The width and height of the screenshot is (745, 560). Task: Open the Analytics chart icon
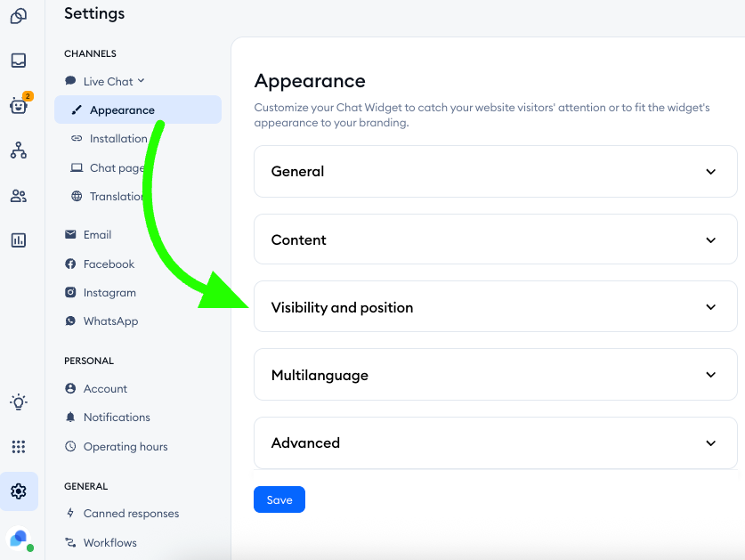19,240
